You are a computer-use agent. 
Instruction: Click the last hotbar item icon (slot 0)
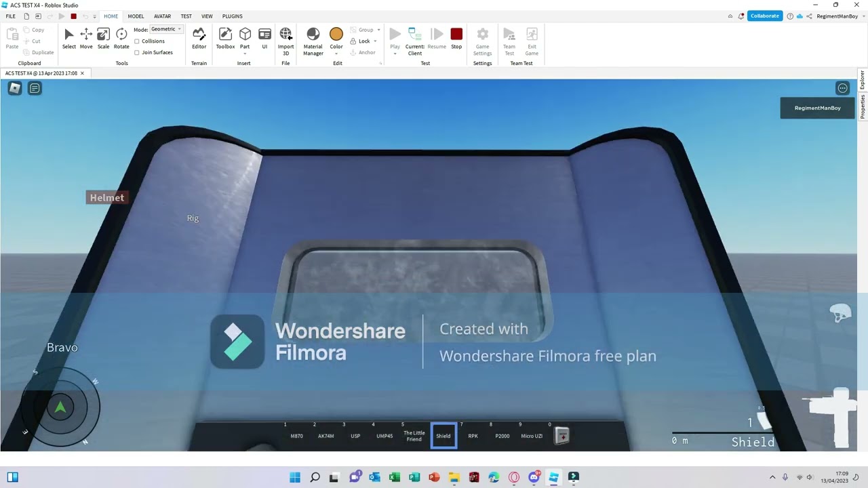pos(561,436)
